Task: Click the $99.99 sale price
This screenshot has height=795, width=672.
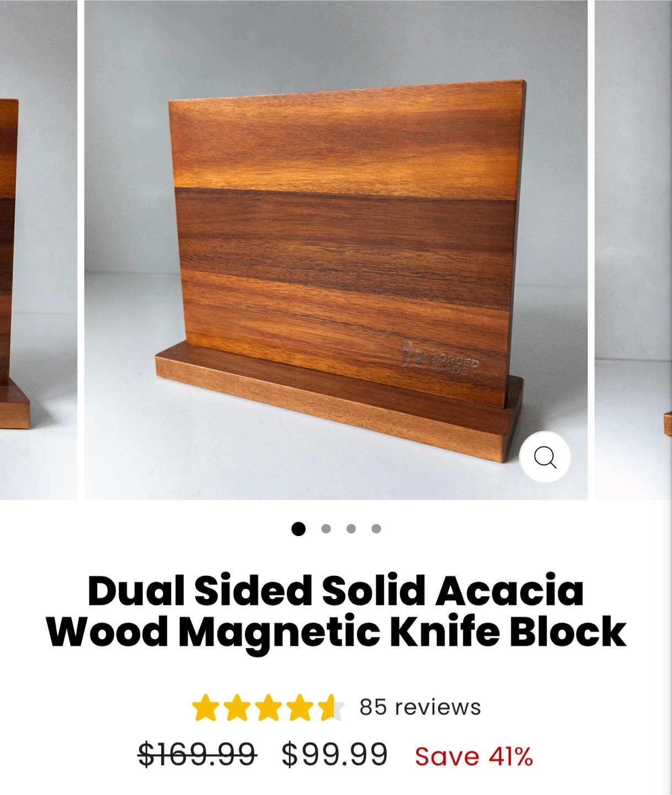Action: click(x=335, y=755)
